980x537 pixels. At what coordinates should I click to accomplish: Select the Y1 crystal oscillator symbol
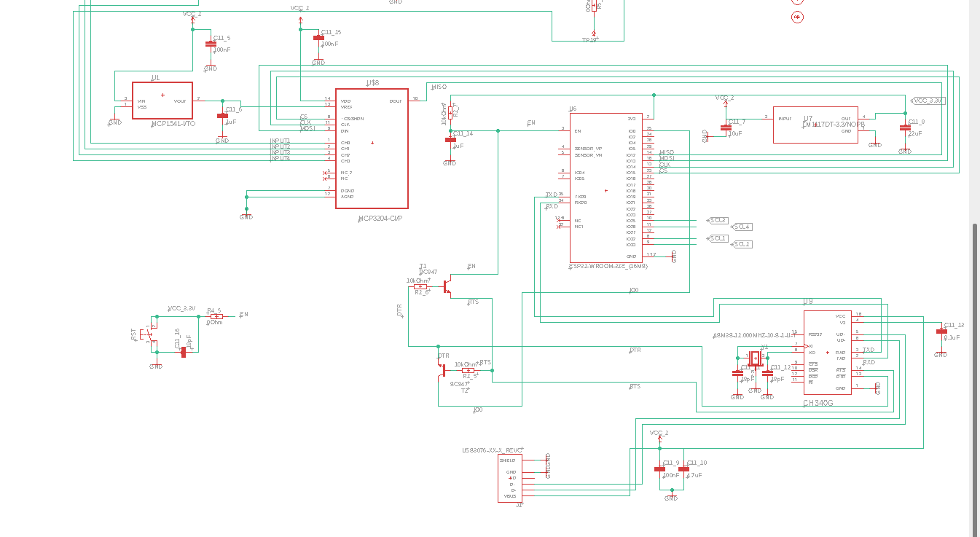pos(754,358)
